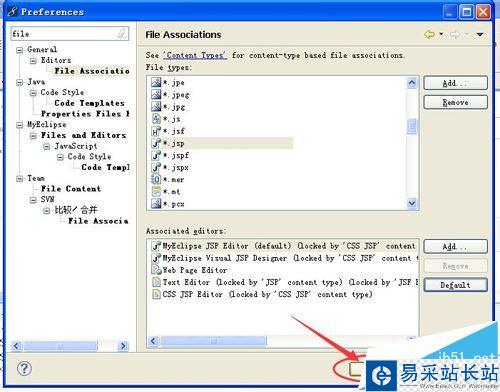Click the help question mark icon
500x392 pixels.
click(x=24, y=368)
